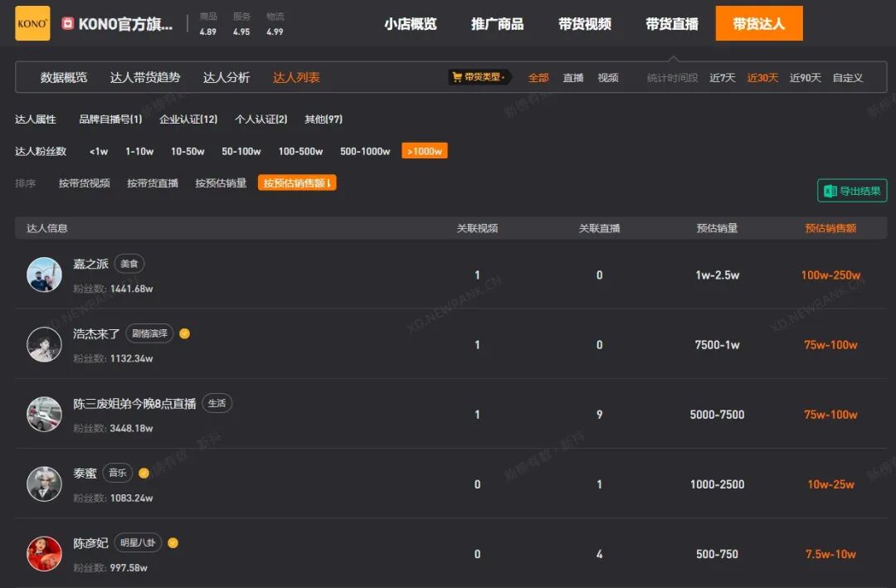Viewport: 896px width, 588px height.
Task: Click the shopping cart 带货类型 badge
Action: coord(479,76)
